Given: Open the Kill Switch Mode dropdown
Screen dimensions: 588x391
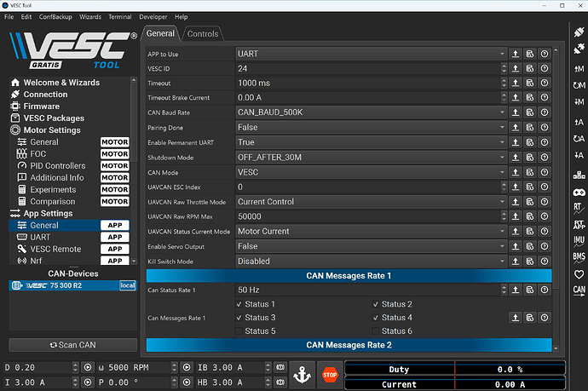Looking at the screenshot, I should [371, 262].
